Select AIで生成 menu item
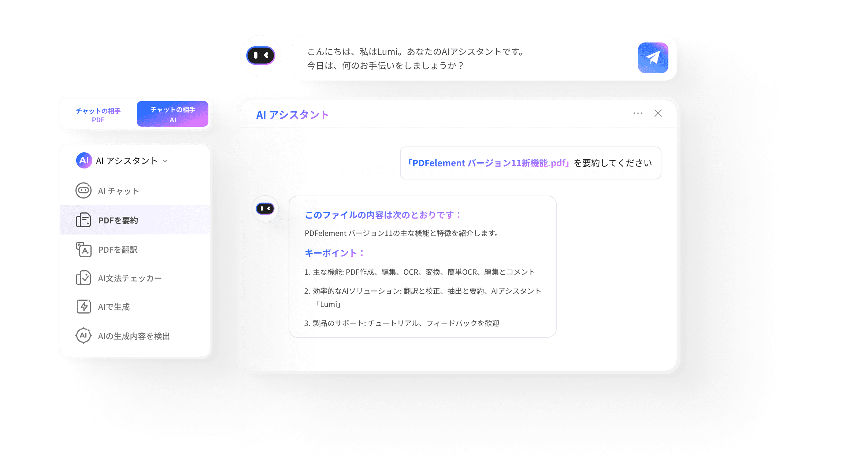This screenshot has width=868, height=471. pyautogui.click(x=135, y=307)
